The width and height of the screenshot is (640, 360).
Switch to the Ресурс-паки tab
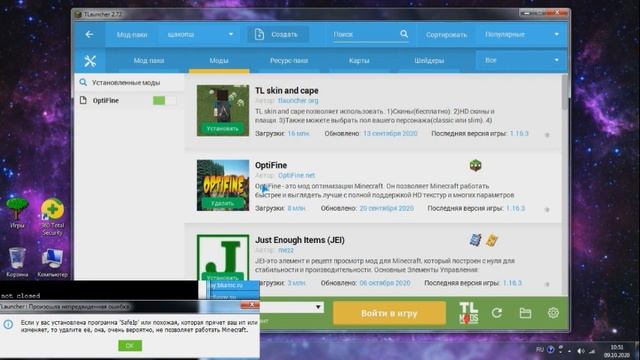pyautogui.click(x=289, y=61)
